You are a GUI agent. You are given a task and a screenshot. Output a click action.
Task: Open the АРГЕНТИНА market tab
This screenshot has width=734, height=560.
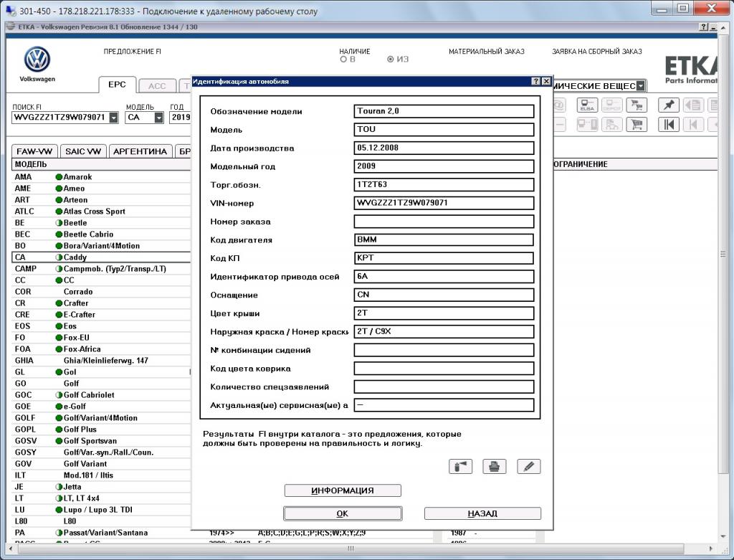[x=140, y=151]
